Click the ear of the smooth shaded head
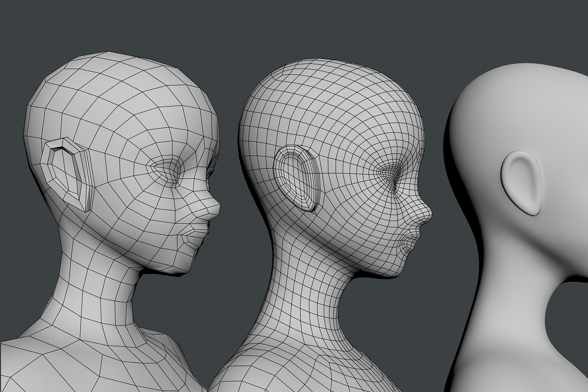This screenshot has width=588, height=392. tap(522, 182)
